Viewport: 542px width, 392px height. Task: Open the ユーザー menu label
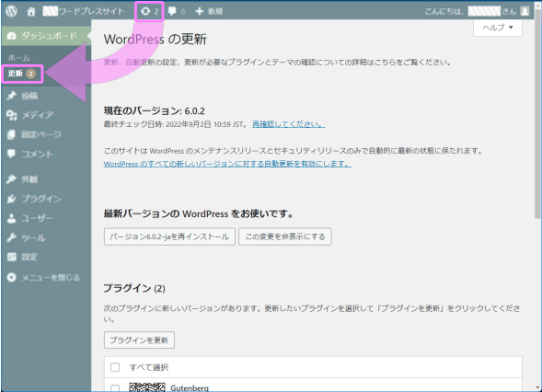38,218
